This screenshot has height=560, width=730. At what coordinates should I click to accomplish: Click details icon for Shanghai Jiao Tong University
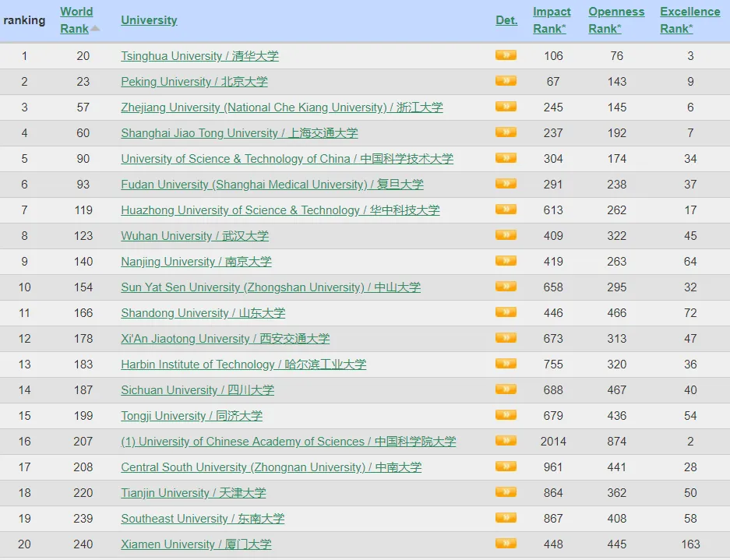point(506,132)
